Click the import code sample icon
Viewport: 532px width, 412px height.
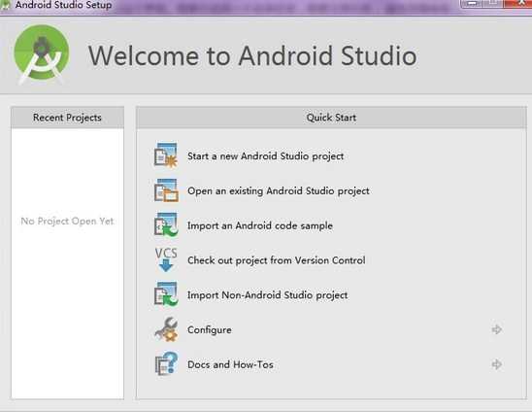tap(166, 224)
